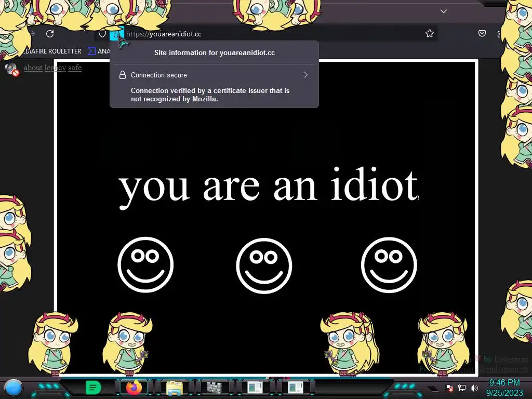
Task: Open the DIAFIRE ROULETTER bookmark
Action: (52, 51)
